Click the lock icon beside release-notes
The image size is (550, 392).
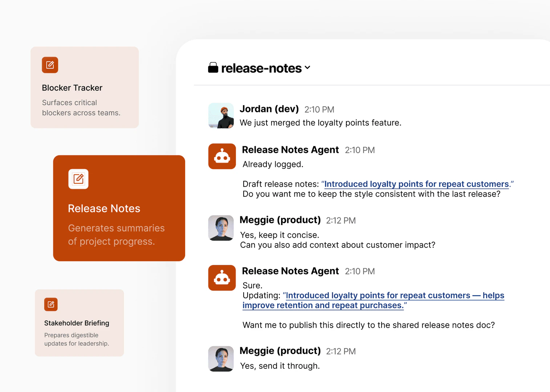pyautogui.click(x=213, y=68)
